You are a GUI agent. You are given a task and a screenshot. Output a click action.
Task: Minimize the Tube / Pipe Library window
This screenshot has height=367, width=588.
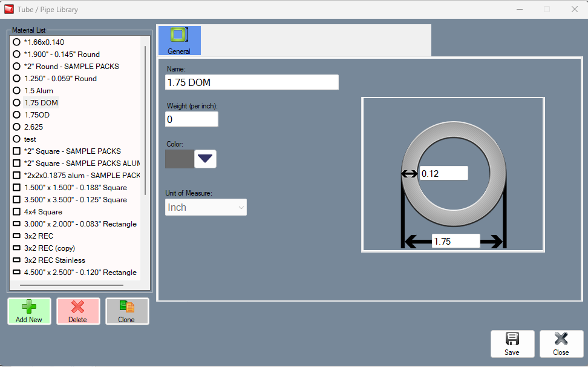[x=520, y=9]
